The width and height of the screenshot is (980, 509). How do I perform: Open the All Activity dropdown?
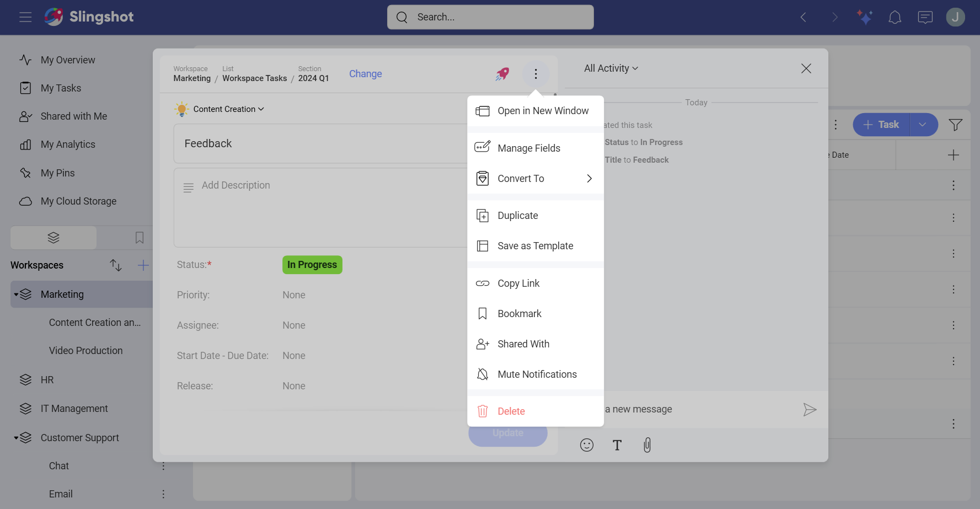611,68
